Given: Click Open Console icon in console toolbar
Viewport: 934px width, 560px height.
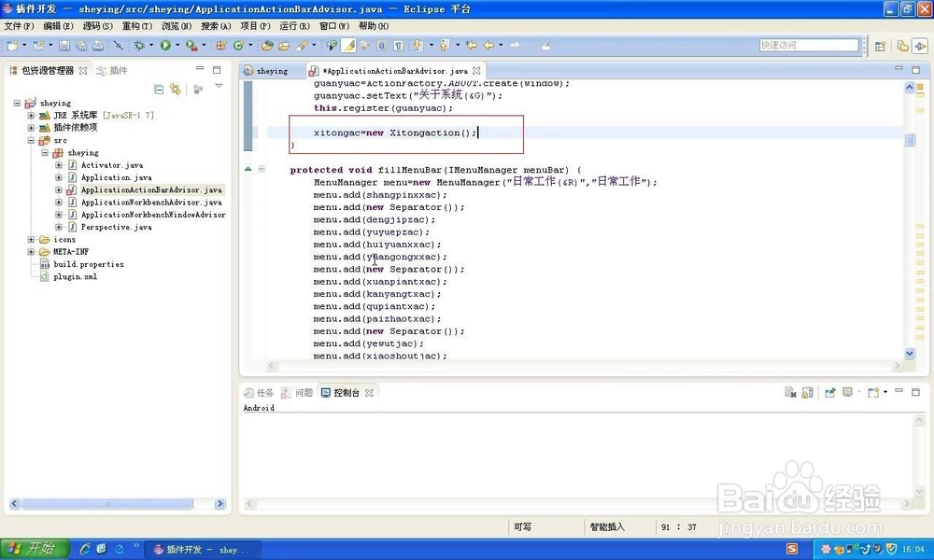Looking at the screenshot, I should tap(872, 392).
